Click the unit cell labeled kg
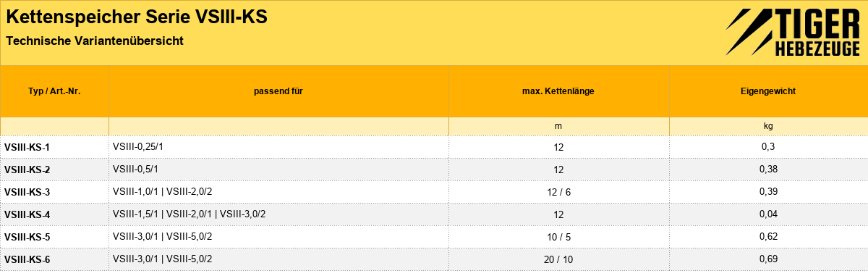Screen dimensions: 868x276 point(769,126)
